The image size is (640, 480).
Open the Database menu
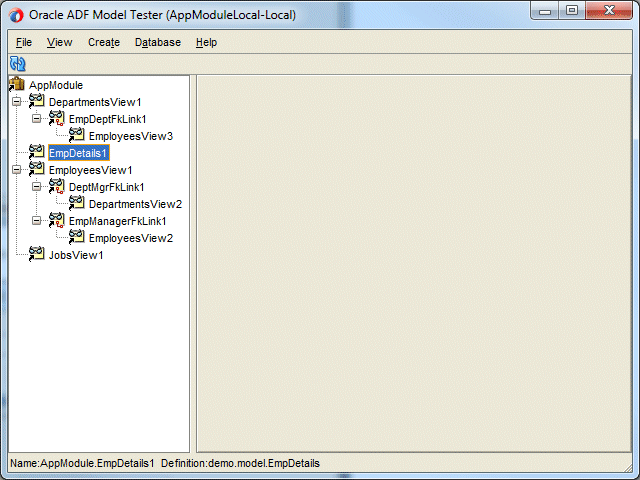coord(158,42)
